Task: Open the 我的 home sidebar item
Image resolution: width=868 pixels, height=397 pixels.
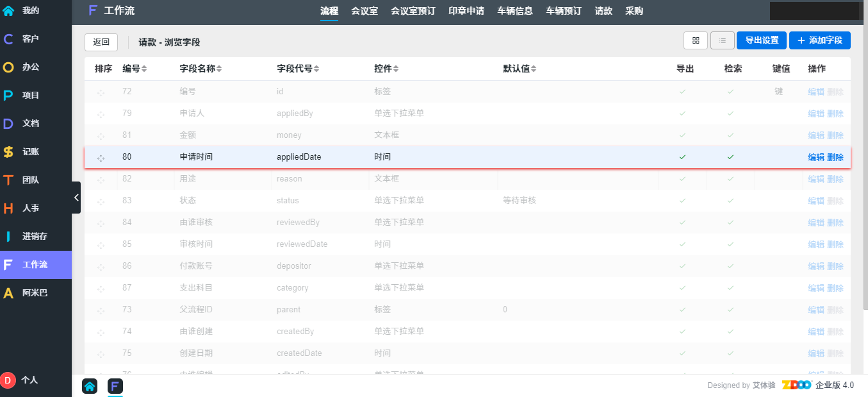Action: click(36, 10)
